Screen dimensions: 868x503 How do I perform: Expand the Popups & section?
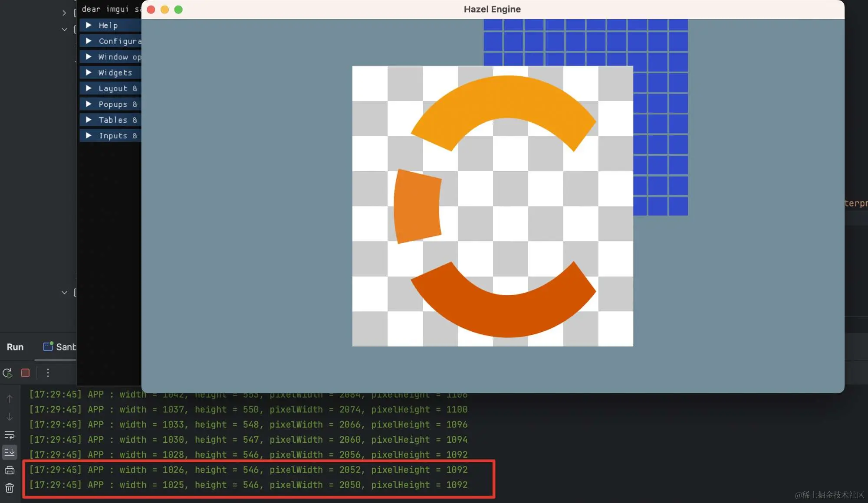coord(110,104)
